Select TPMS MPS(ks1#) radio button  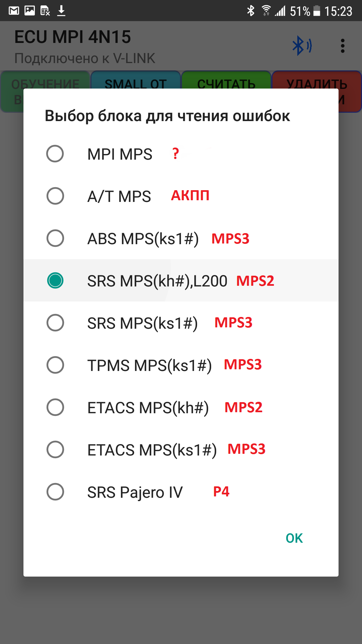55,365
